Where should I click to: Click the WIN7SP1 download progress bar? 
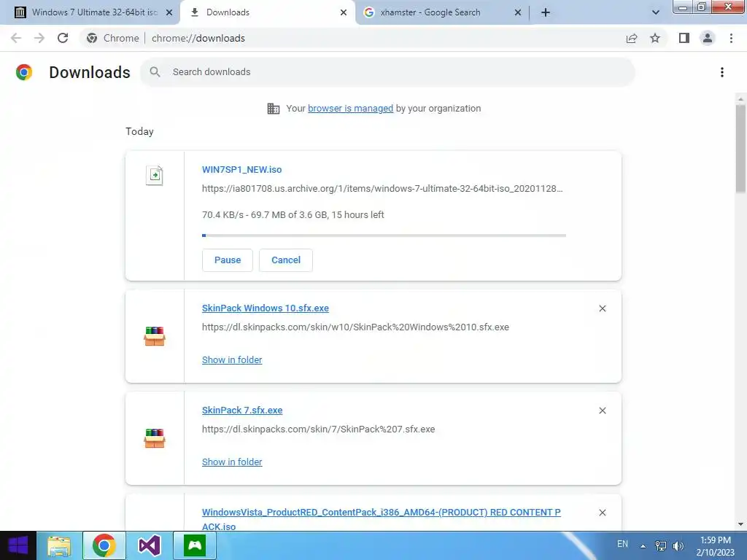pos(384,236)
